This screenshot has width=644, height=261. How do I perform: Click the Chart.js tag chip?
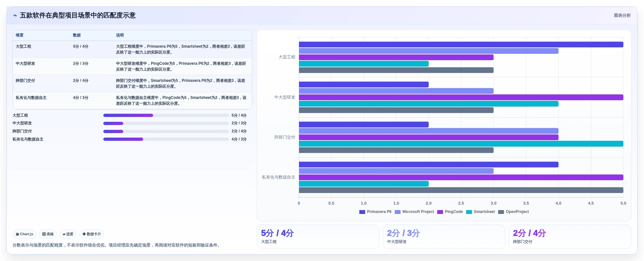[24, 234]
